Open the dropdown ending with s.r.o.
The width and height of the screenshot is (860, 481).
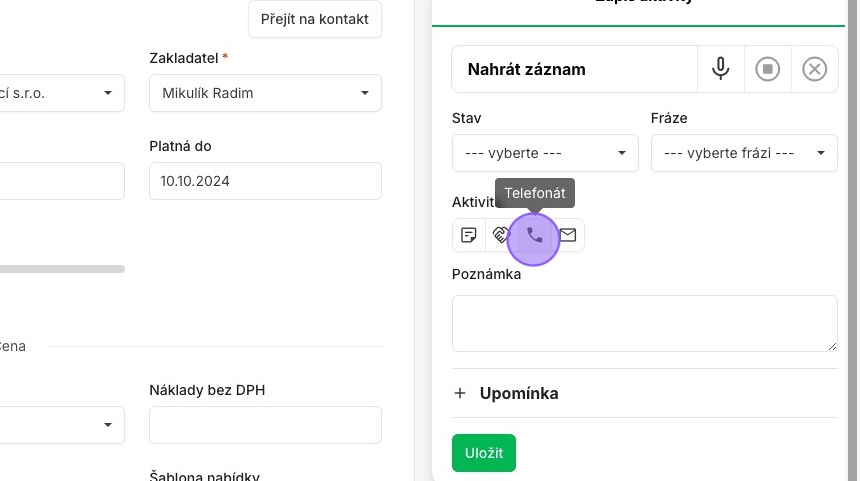click(61, 93)
